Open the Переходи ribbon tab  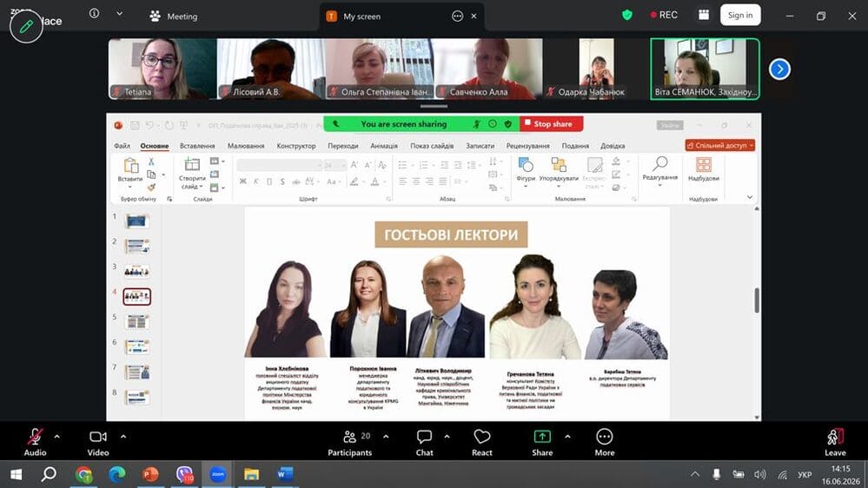(342, 146)
